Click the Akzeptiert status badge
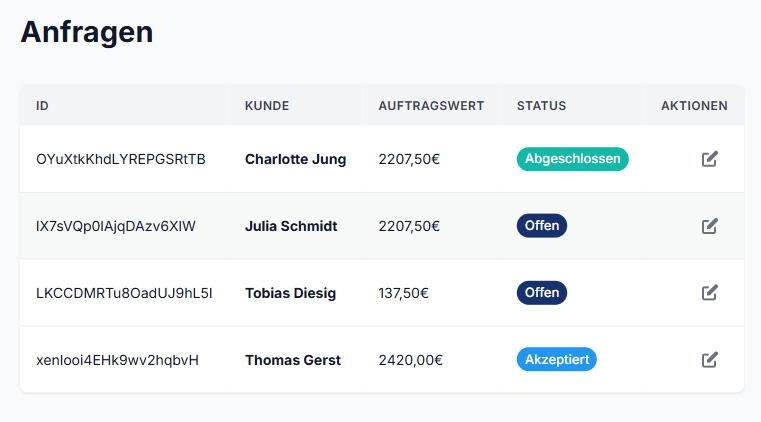Viewport: 761px width, 422px height. 556,360
